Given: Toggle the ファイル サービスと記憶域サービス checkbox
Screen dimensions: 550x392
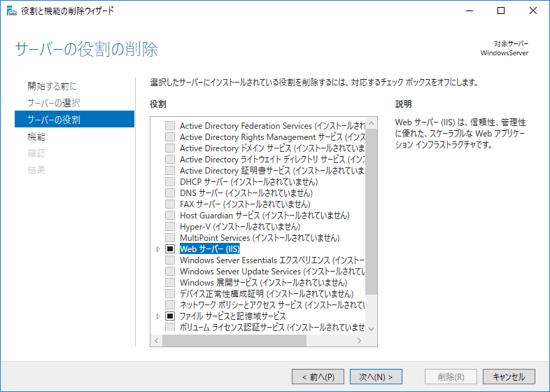Looking at the screenshot, I should pos(169,316).
